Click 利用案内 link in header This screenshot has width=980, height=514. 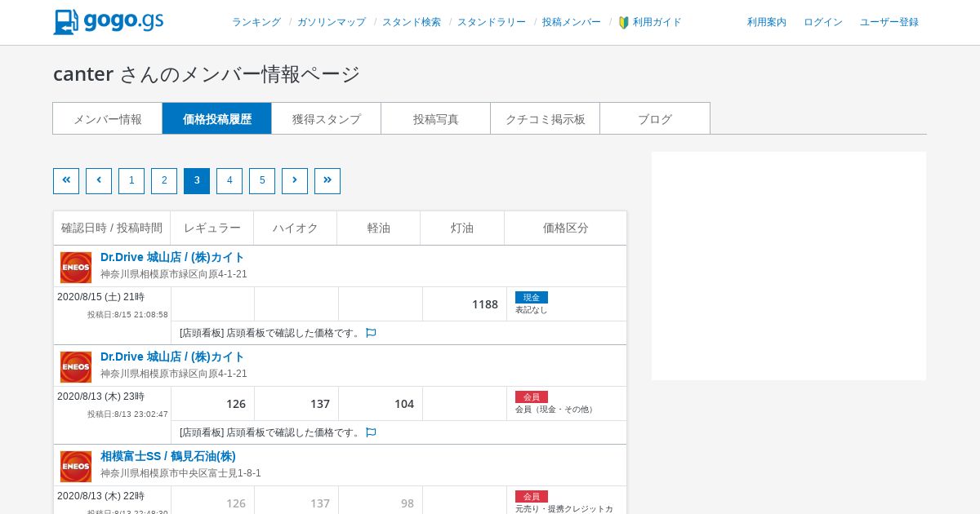767,22
